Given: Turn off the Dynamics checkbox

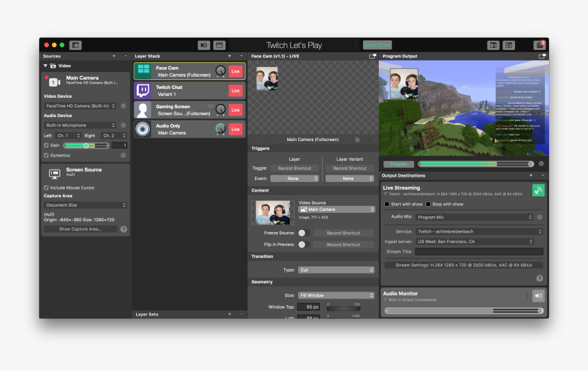Looking at the screenshot, I should click(46, 155).
